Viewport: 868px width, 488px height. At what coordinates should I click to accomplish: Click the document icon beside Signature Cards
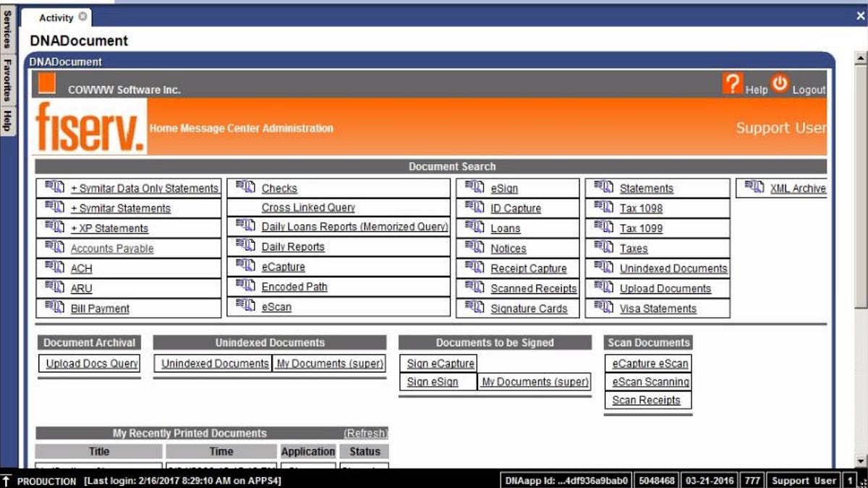point(475,307)
